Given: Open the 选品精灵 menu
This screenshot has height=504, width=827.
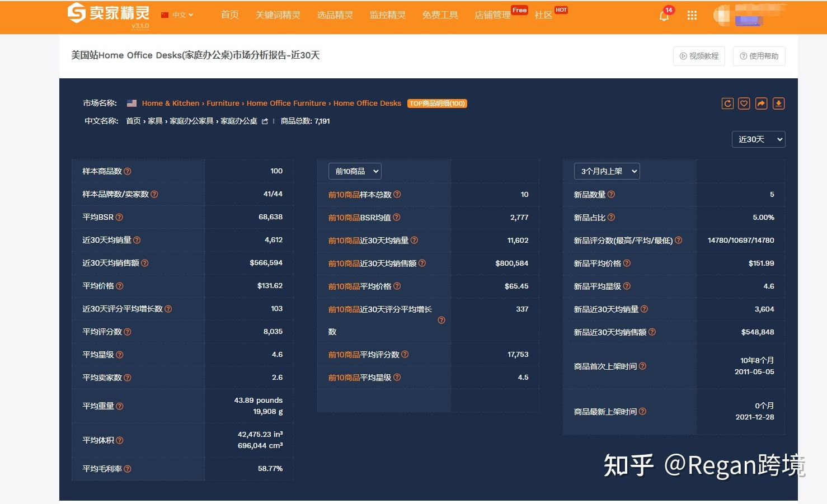Looking at the screenshot, I should click(335, 15).
